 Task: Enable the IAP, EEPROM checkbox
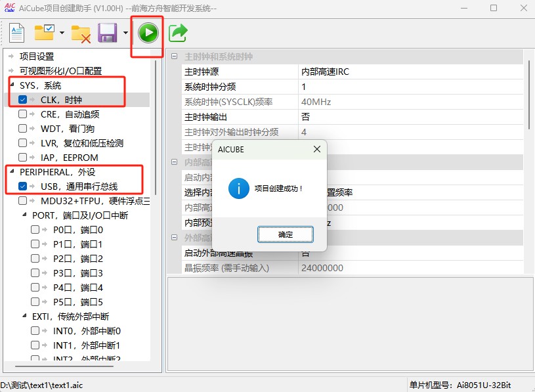coord(22,158)
